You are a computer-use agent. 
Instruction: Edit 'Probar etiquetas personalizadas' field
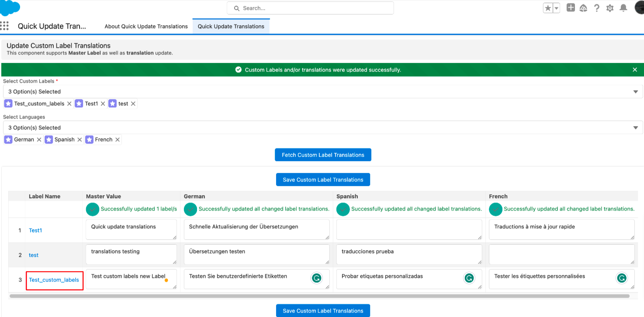(x=409, y=279)
